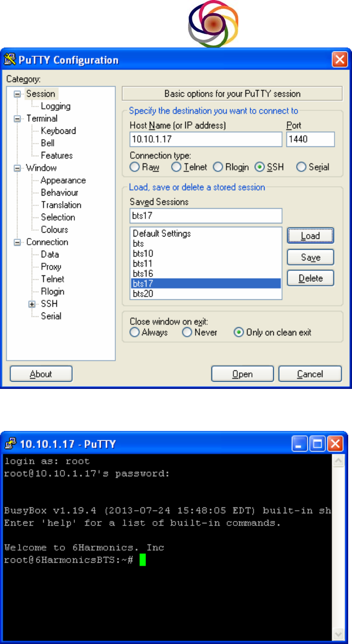Open the Window category
Screen dimensions: 352x644
point(41,168)
